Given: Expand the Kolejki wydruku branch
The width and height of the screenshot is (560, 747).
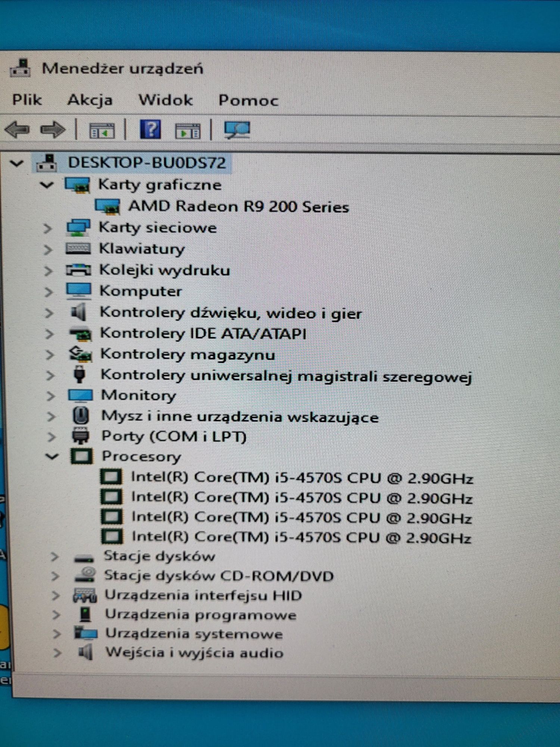Looking at the screenshot, I should pyautogui.click(x=48, y=271).
